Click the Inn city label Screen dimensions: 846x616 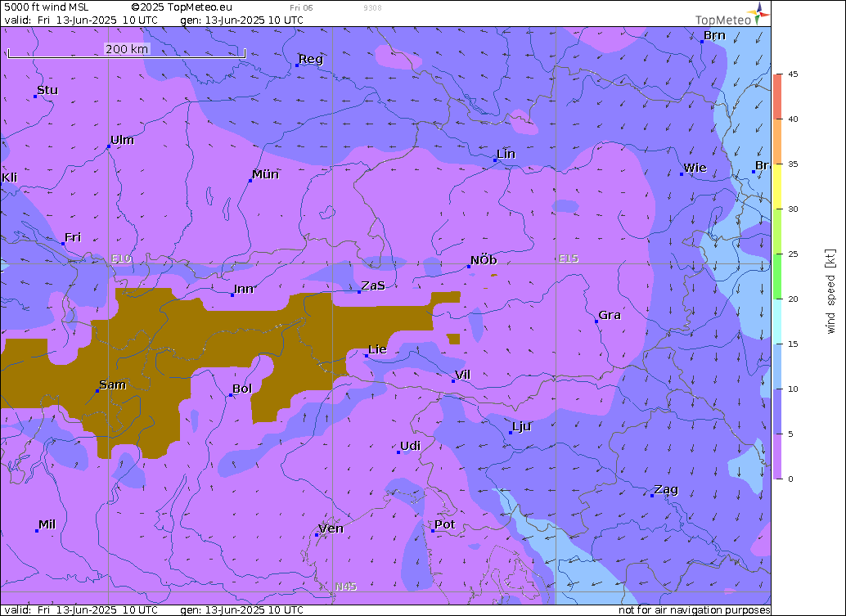tap(244, 289)
